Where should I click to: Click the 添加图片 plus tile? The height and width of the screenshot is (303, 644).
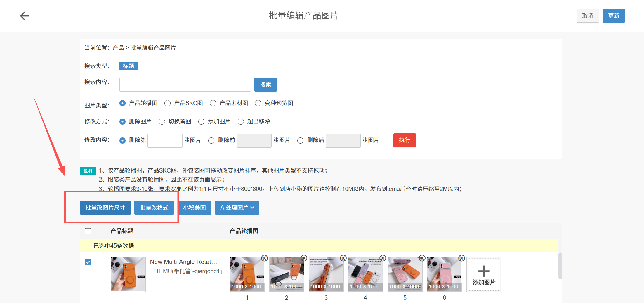click(x=484, y=274)
